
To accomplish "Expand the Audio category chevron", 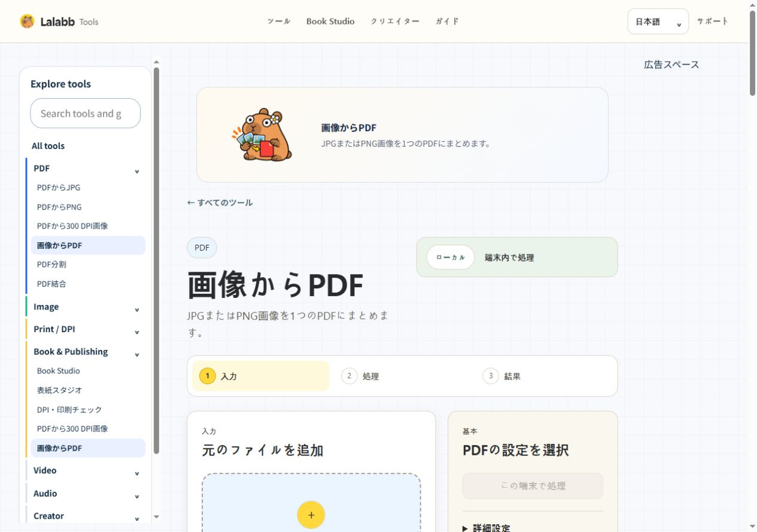I will pos(136,496).
